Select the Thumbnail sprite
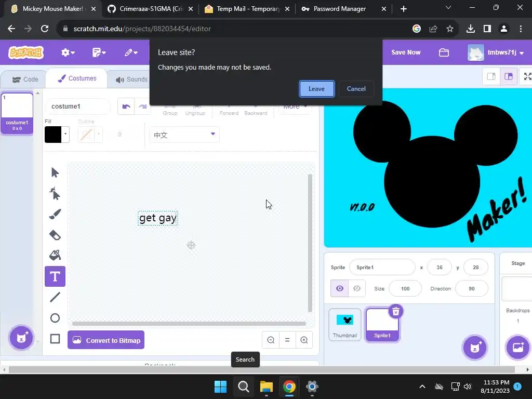This screenshot has height=399, width=532. coord(345,324)
